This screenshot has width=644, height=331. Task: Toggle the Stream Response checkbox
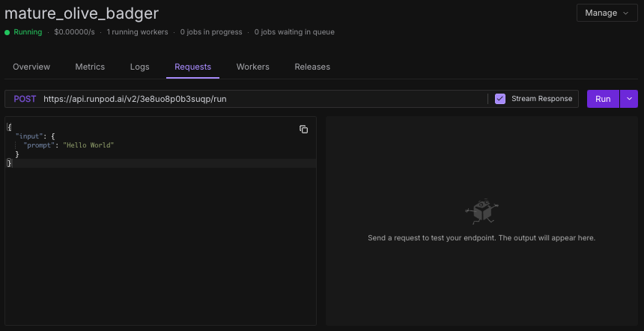(x=500, y=99)
